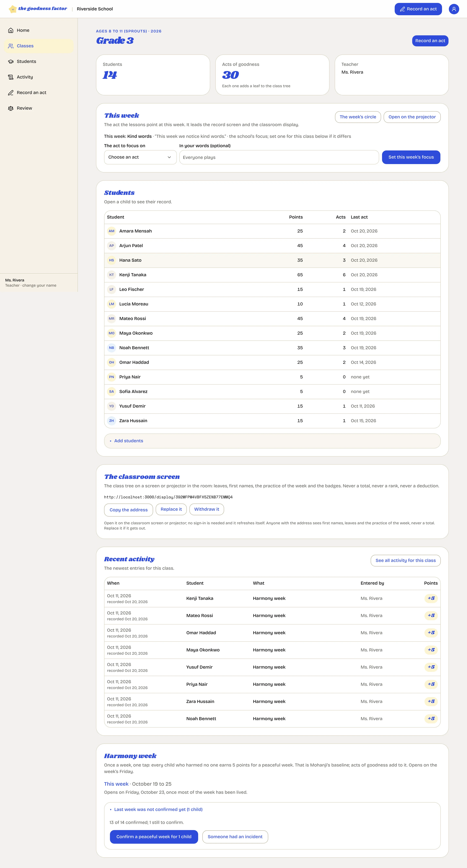Click the NB avatar for Noah Bennett
This screenshot has width=467, height=868.
[112, 348]
